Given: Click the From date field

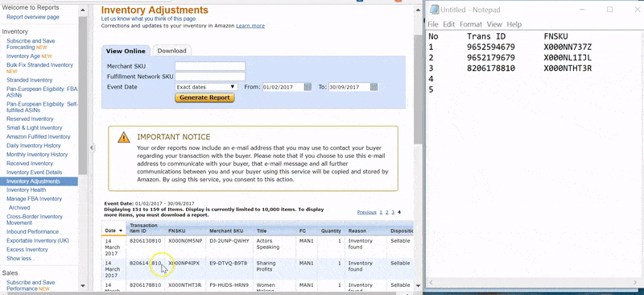Looking at the screenshot, I should tap(283, 87).
